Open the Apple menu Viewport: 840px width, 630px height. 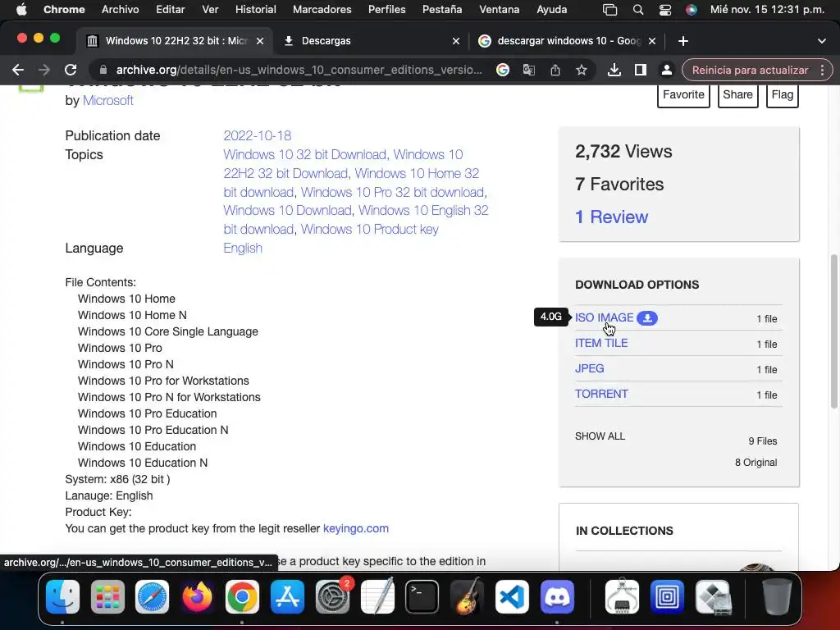[x=21, y=9]
